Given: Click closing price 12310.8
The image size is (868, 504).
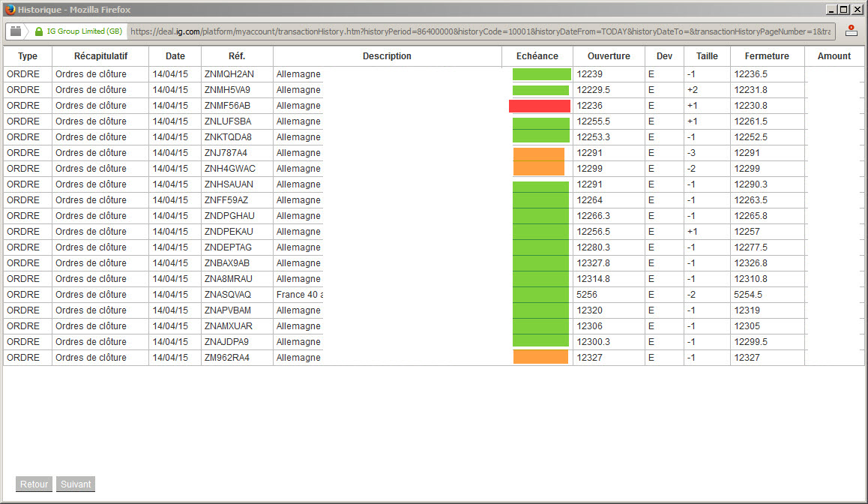Looking at the screenshot, I should [750, 278].
